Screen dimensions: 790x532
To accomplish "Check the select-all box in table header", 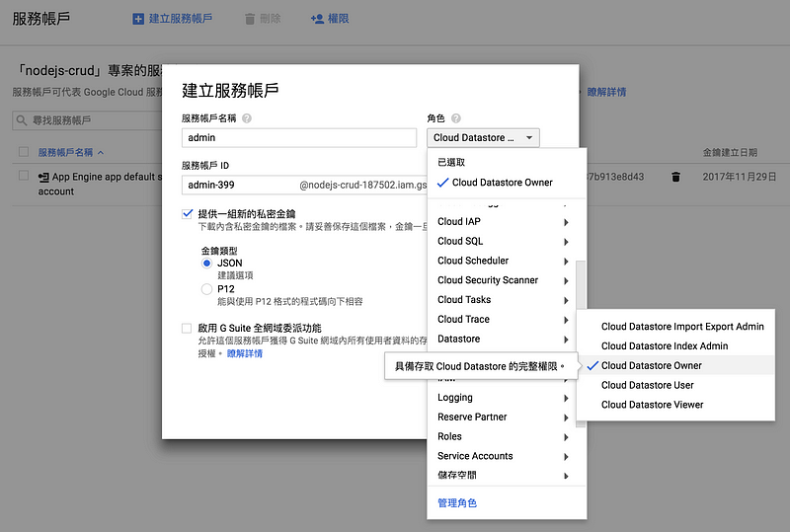I will point(23,152).
